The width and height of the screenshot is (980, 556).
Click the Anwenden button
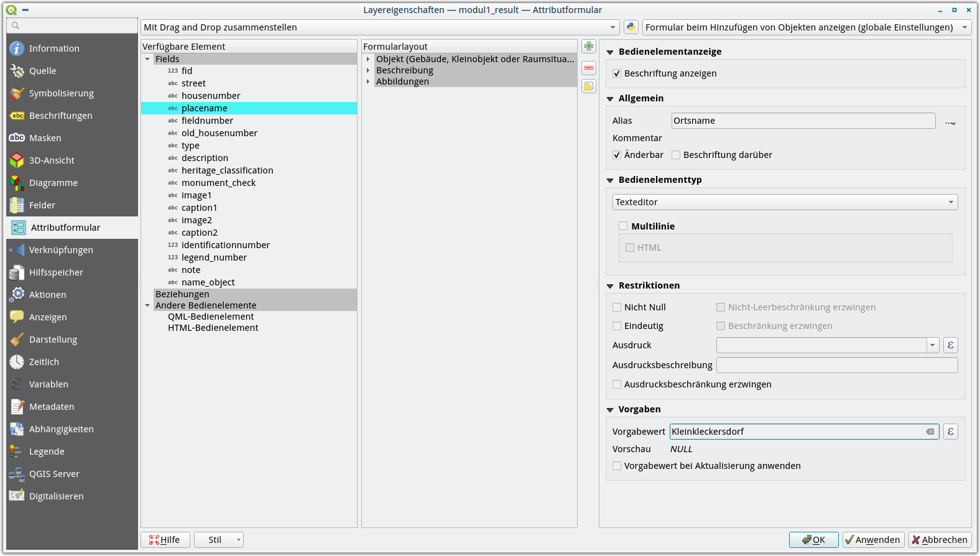(x=873, y=540)
